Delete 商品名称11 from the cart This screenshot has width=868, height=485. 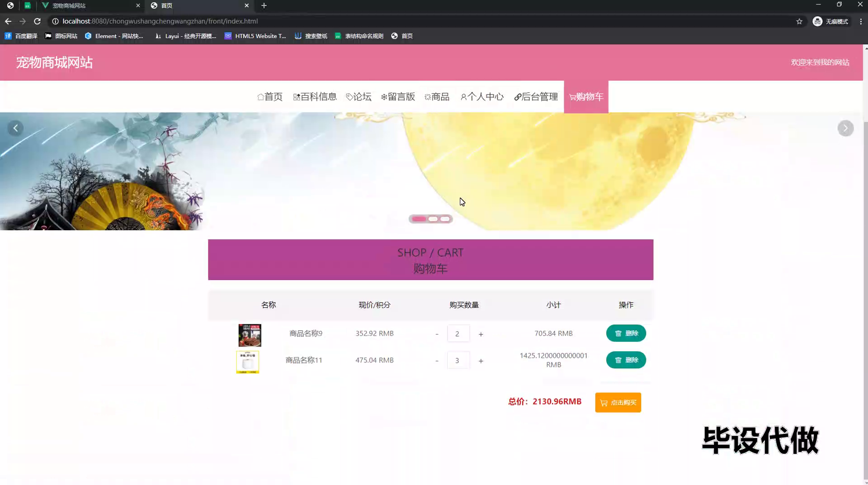[626, 360]
